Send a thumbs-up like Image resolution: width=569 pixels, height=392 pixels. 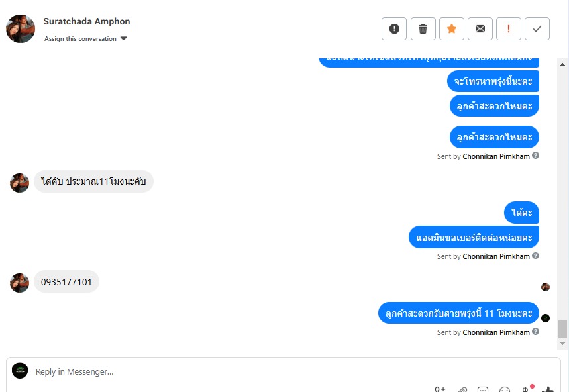548,389
